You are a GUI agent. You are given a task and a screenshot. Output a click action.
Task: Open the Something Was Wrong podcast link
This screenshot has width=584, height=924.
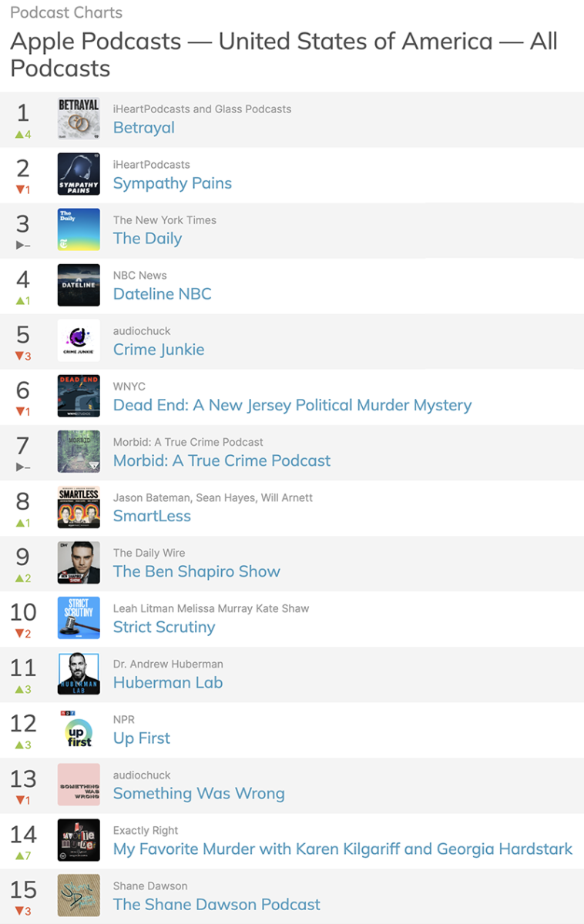click(199, 793)
